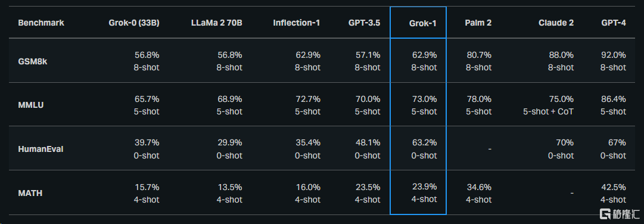This screenshot has width=644, height=224.
Task: Select the Inflection-1 column header
Action: point(297,23)
